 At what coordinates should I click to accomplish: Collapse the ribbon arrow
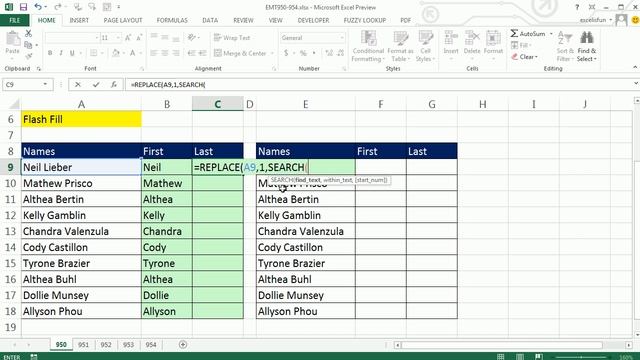[x=635, y=67]
